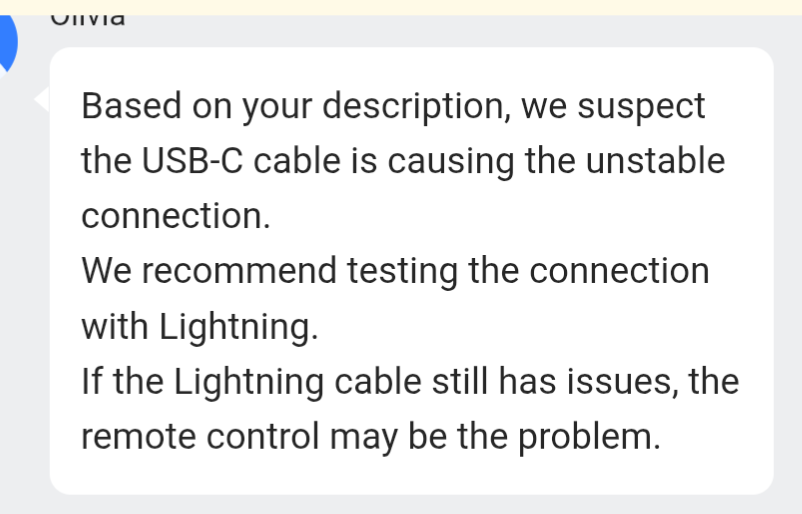Click the word 'connection.' ending the first sentence

click(x=176, y=215)
